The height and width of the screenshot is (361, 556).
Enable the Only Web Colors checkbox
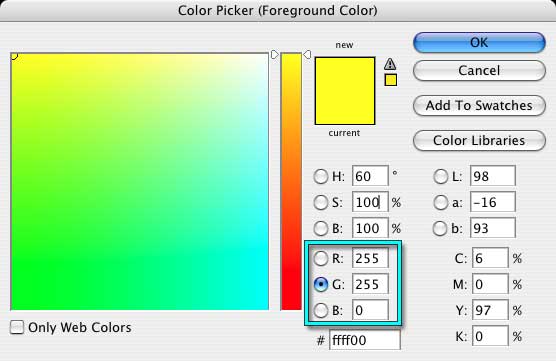(17, 327)
